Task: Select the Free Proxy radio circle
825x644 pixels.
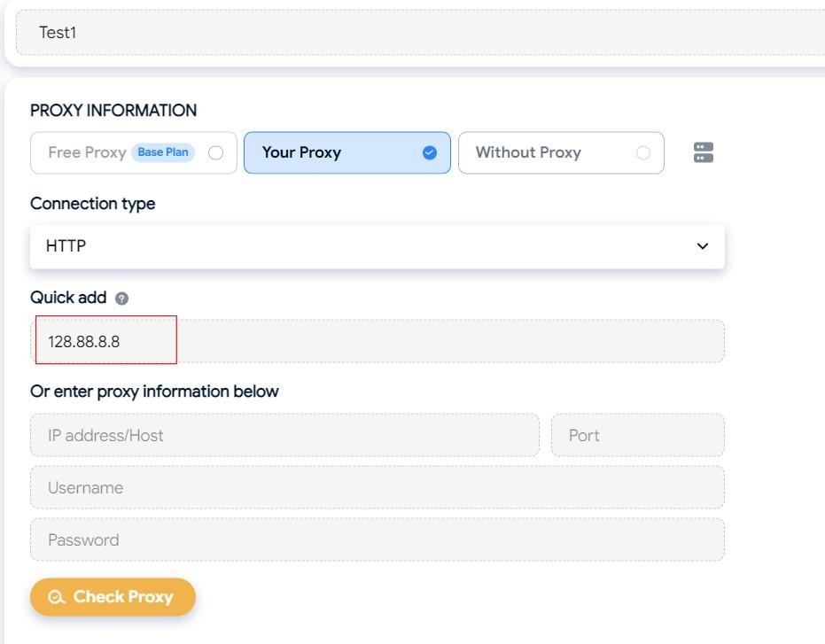Action: point(215,152)
